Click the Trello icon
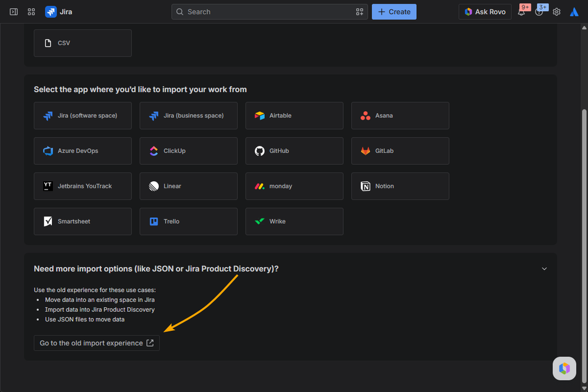 click(x=154, y=221)
